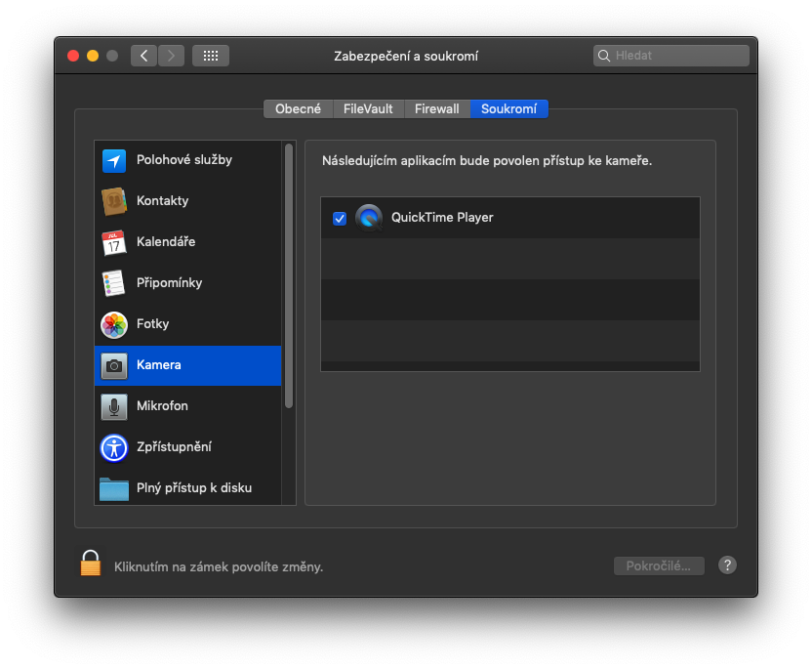Uncheck the QuickTime Player camera checkbox
The width and height of the screenshot is (812, 669).
click(x=340, y=218)
